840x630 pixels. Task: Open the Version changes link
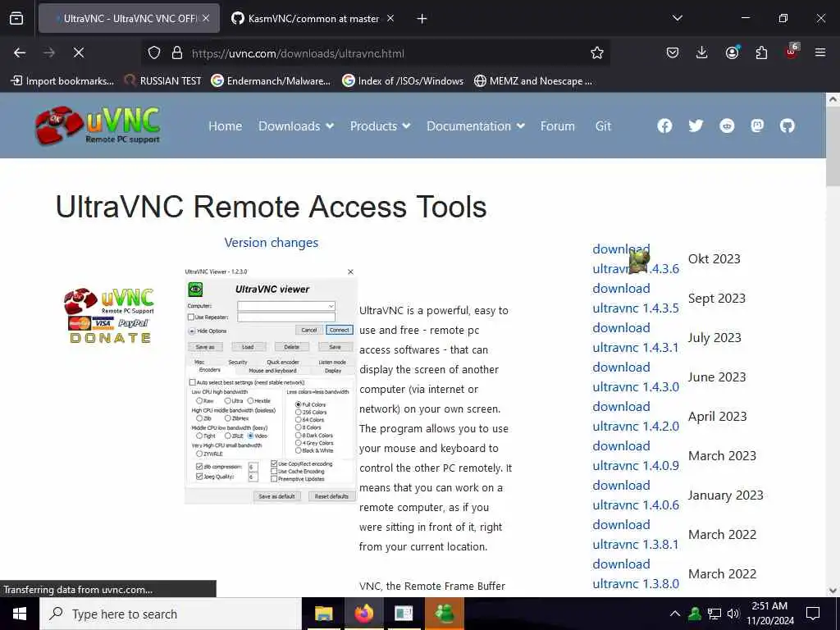pyautogui.click(x=271, y=243)
